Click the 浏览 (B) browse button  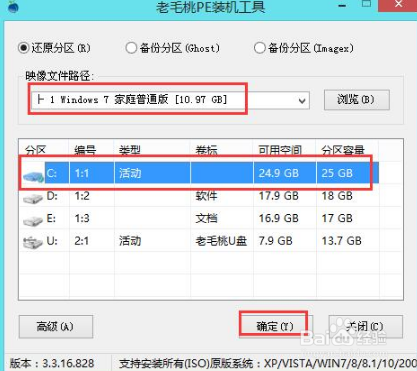[356, 100]
